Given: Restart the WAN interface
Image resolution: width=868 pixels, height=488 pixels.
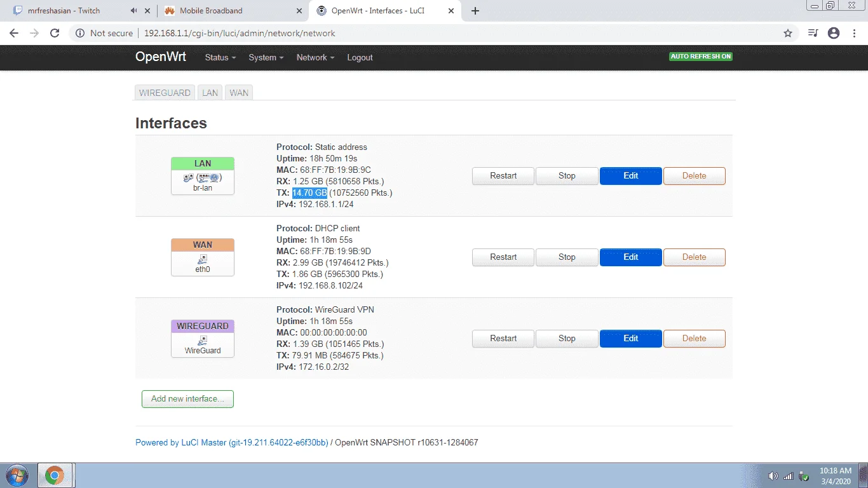Looking at the screenshot, I should coord(503,257).
